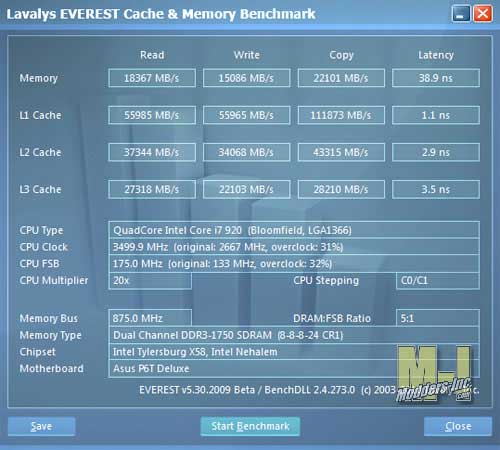The height and width of the screenshot is (450, 500).
Task: Click the Memory Bus field 875.0 MHz
Action: pos(150,318)
